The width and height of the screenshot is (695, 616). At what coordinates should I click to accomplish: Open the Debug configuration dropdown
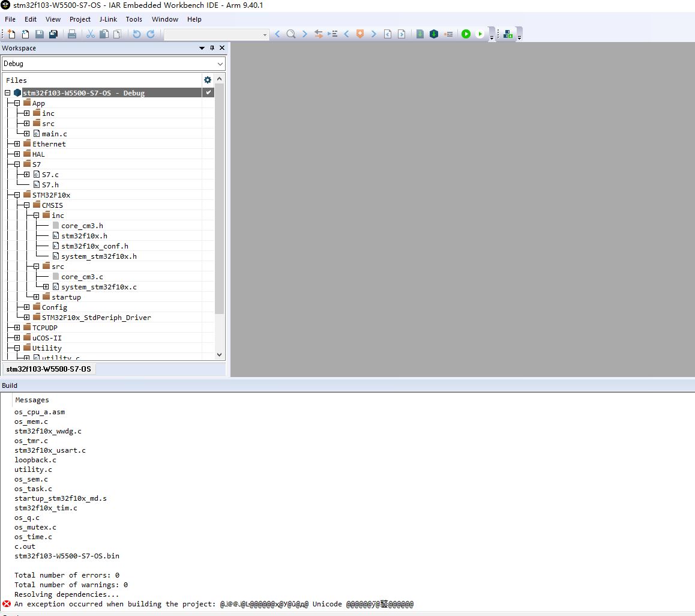(x=113, y=64)
